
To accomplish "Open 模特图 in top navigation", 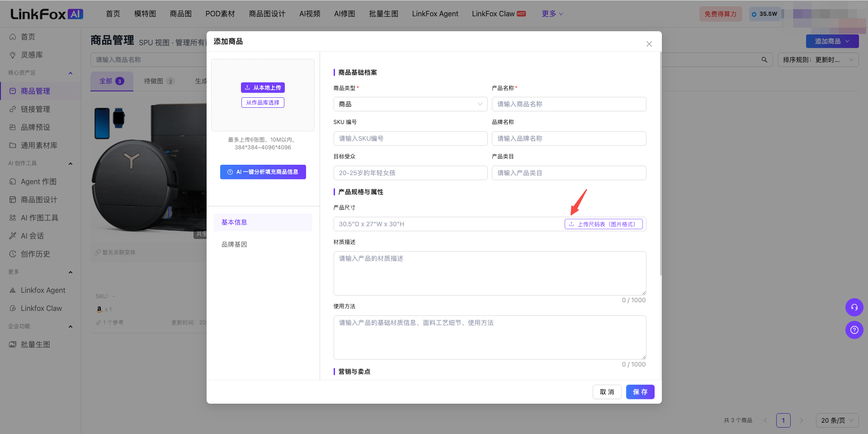I will (x=145, y=14).
